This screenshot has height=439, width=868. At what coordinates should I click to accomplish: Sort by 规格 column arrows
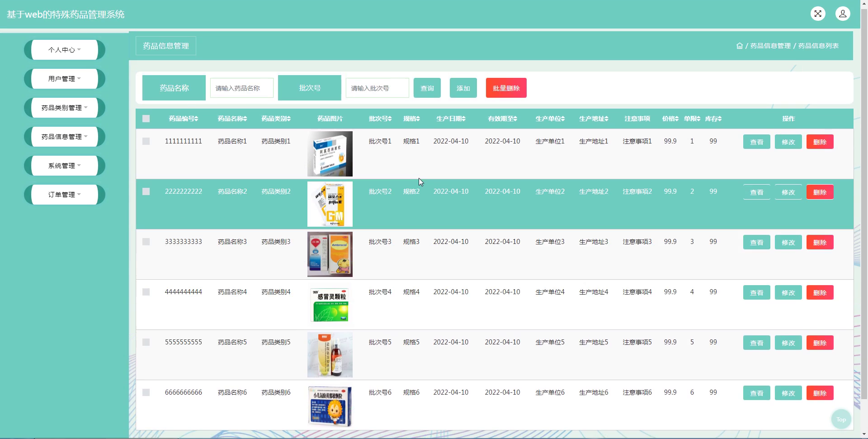(x=418, y=119)
